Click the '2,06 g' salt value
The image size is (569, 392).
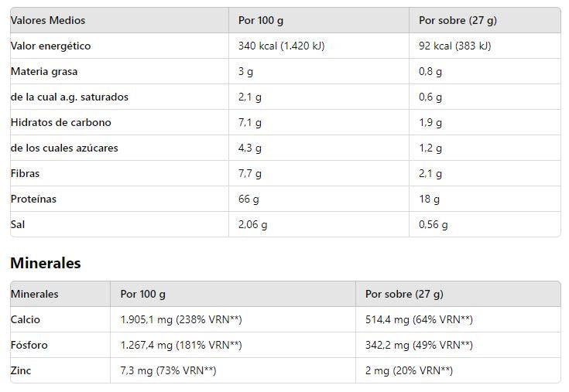pos(252,224)
